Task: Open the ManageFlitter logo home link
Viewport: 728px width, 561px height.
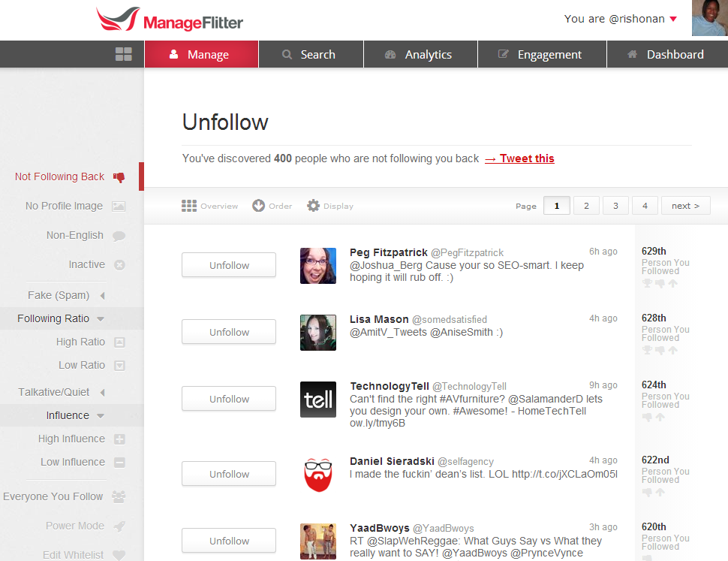Action: click(170, 20)
